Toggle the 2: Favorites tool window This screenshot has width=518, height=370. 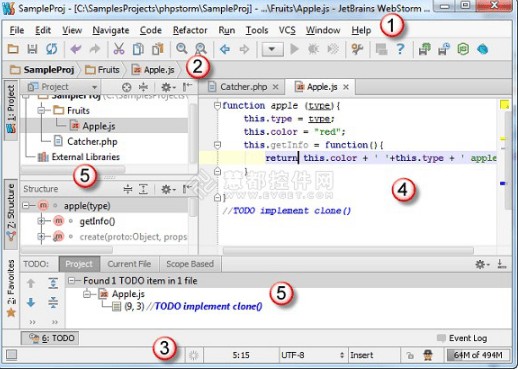[11, 289]
